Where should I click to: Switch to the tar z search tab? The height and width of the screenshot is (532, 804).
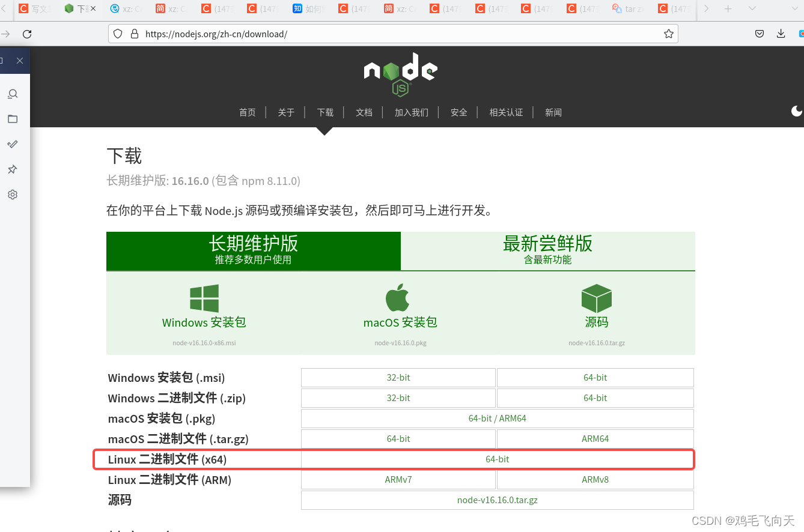coord(629,8)
